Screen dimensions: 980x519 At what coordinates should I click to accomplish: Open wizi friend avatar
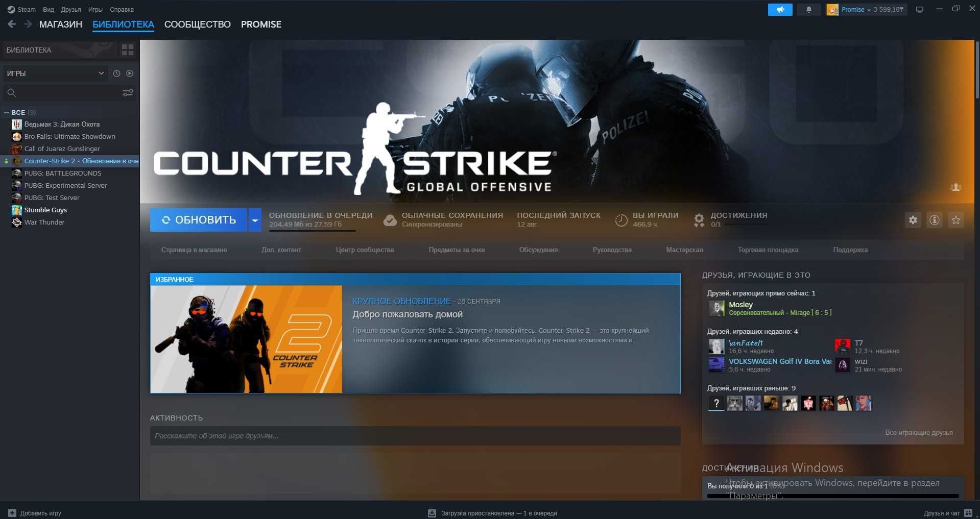842,365
